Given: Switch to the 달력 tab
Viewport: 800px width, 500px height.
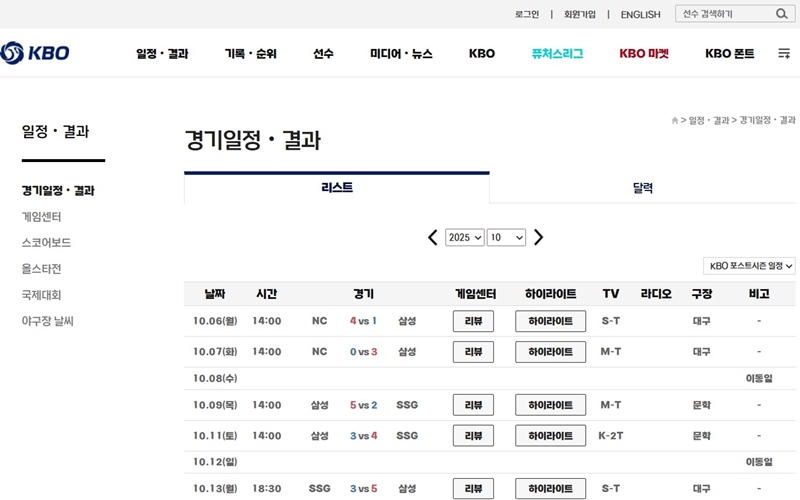Looking at the screenshot, I should click(x=642, y=188).
